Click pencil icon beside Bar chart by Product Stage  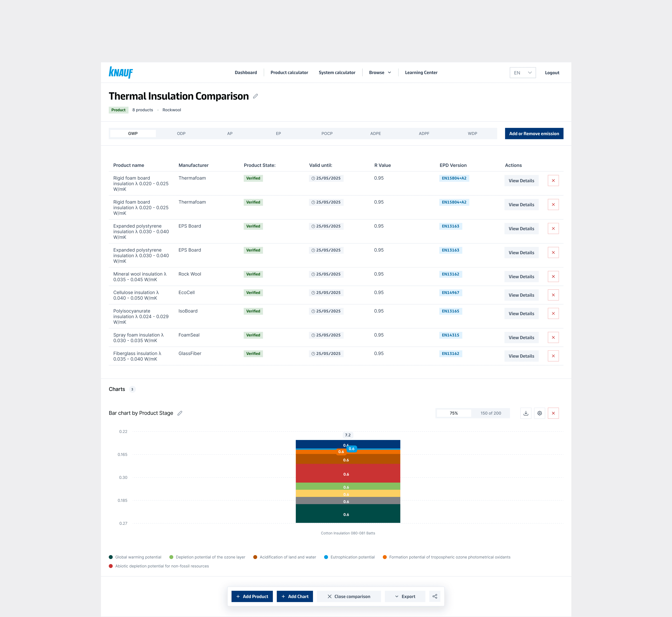[x=180, y=413]
